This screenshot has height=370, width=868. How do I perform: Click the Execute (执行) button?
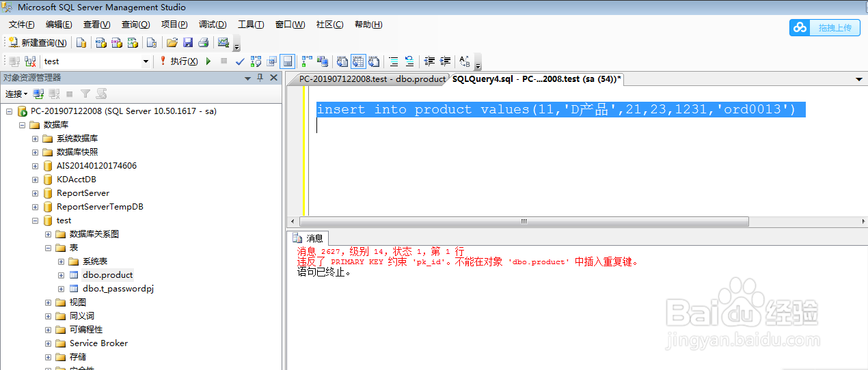[178, 61]
